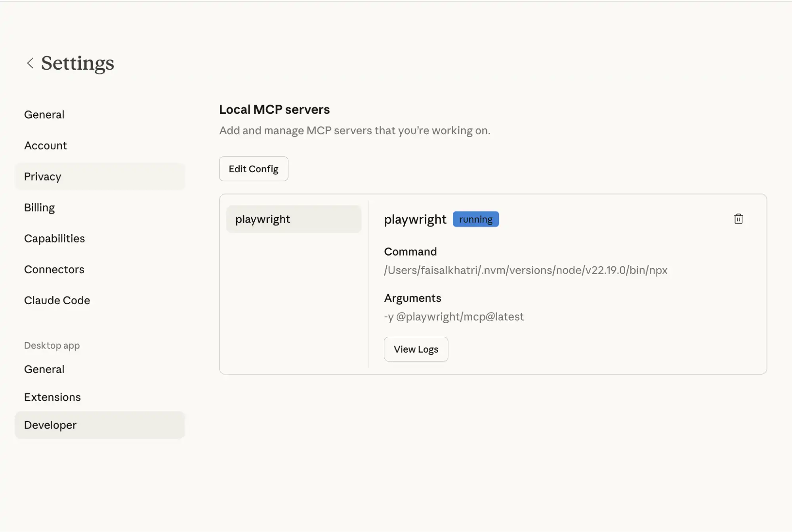Click the Command path text
792x532 pixels.
tap(525, 270)
